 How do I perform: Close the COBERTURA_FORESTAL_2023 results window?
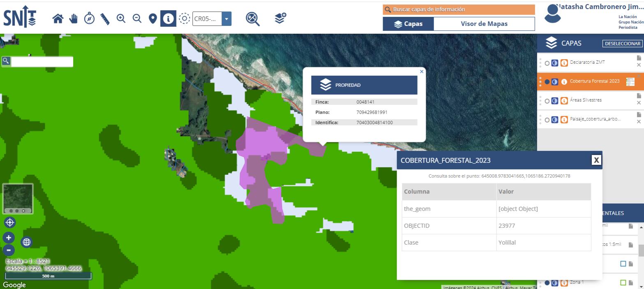coord(596,160)
